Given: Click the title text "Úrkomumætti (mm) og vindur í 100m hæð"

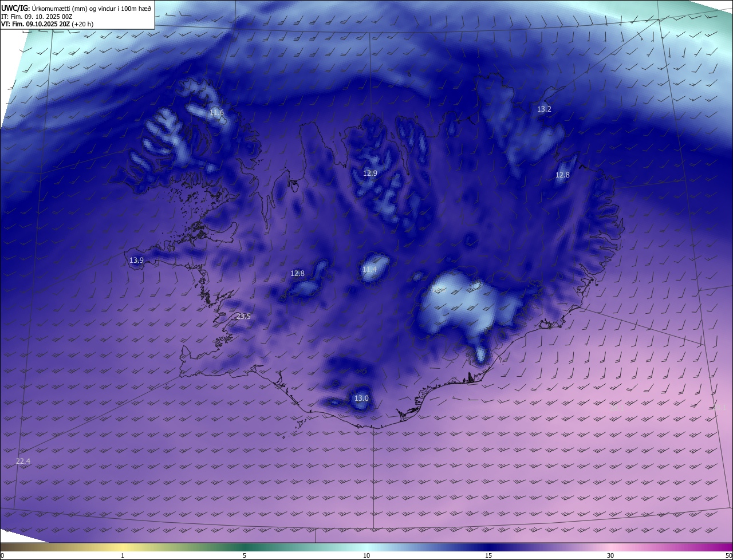Looking at the screenshot, I should pos(92,8).
